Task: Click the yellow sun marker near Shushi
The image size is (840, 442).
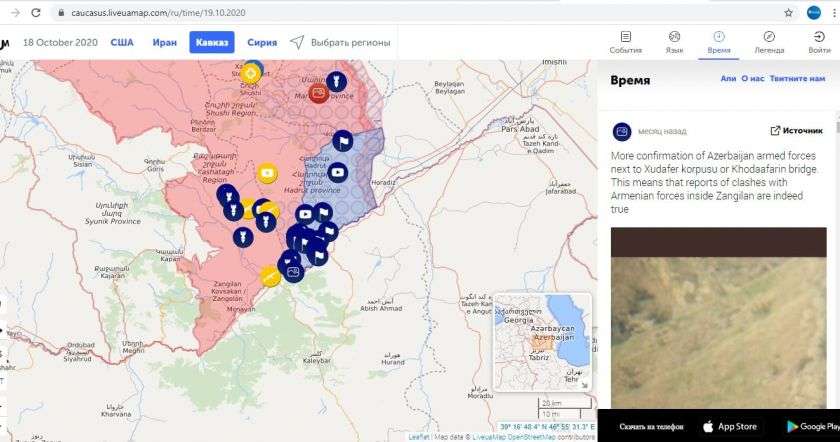Action: [x=253, y=72]
